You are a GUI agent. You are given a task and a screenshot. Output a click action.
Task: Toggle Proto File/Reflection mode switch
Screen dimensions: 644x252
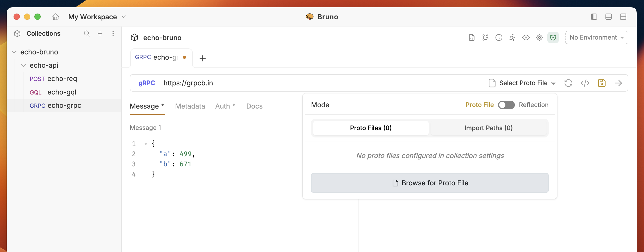[x=506, y=105]
